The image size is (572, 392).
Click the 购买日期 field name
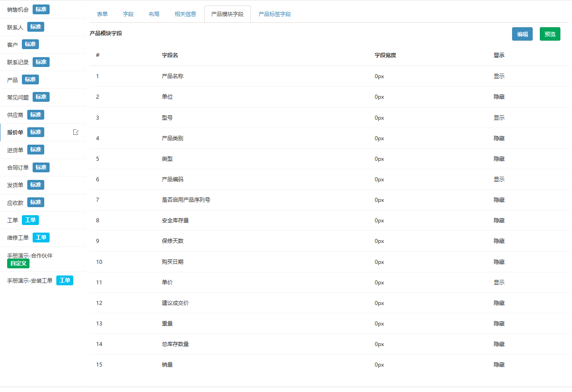(172, 262)
